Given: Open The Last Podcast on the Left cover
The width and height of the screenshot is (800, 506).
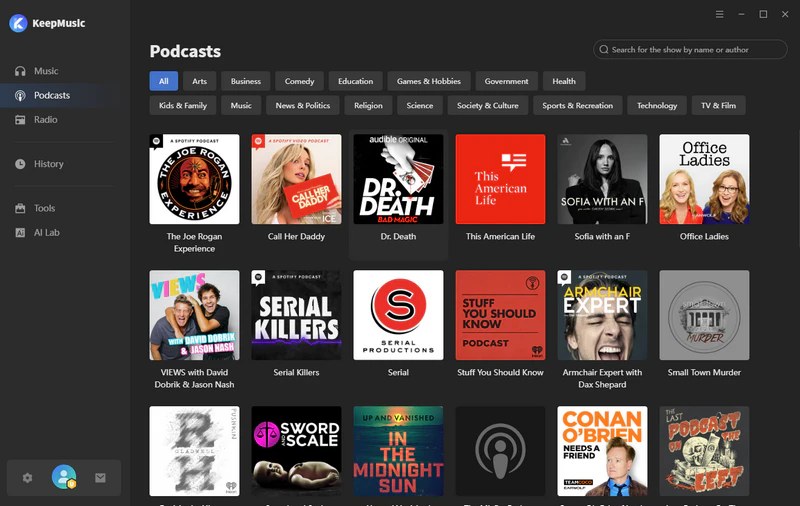Looking at the screenshot, I should point(705,451).
